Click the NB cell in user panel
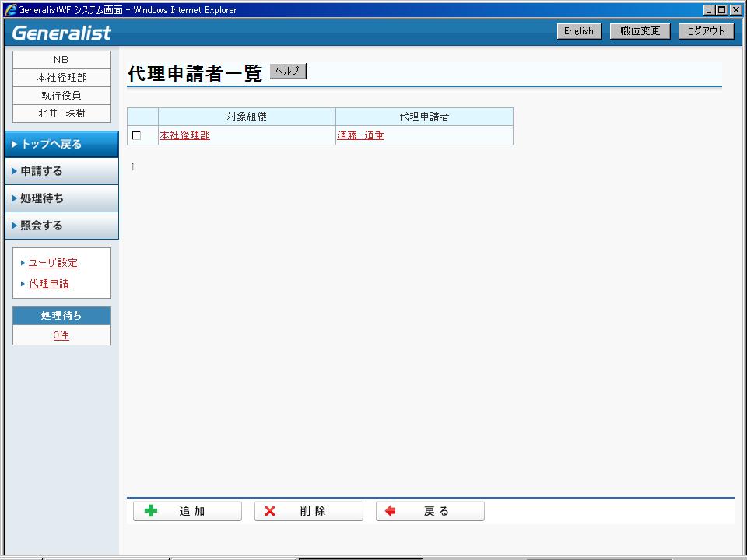 (61, 60)
